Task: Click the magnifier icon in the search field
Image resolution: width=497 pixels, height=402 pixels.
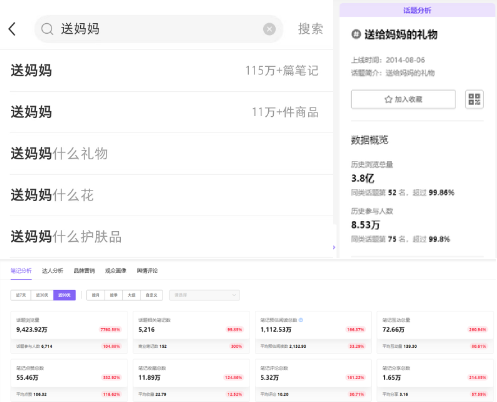Action: (x=47, y=29)
